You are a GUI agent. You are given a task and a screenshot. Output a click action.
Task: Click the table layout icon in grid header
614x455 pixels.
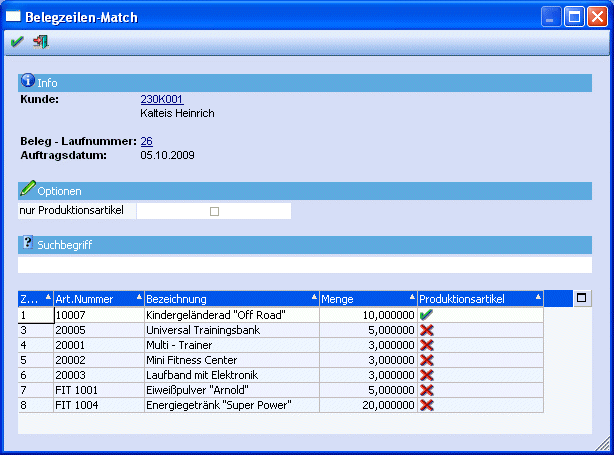click(x=582, y=298)
